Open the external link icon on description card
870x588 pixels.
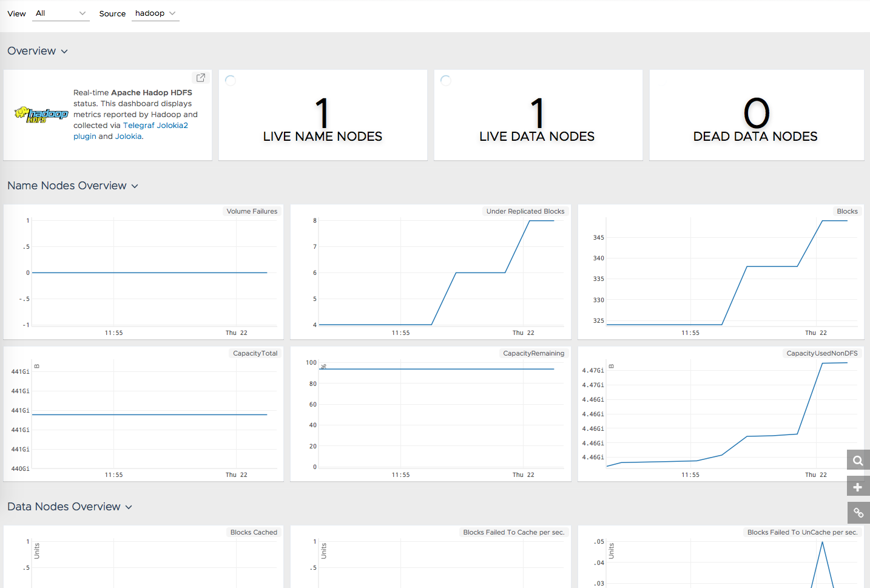201,78
